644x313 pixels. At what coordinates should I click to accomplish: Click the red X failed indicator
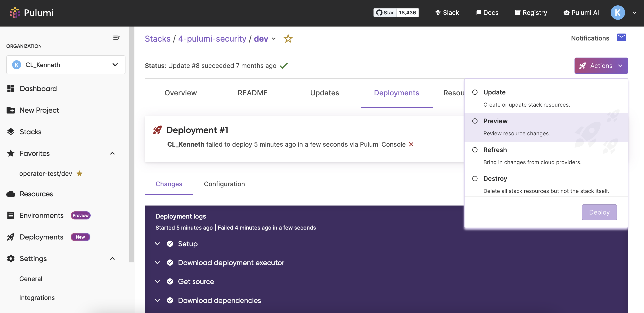411,144
